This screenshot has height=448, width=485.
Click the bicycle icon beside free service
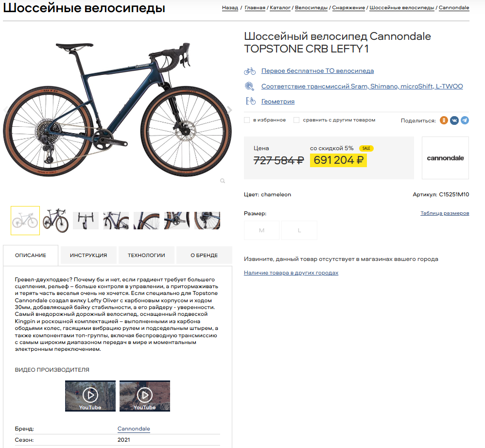[250, 71]
